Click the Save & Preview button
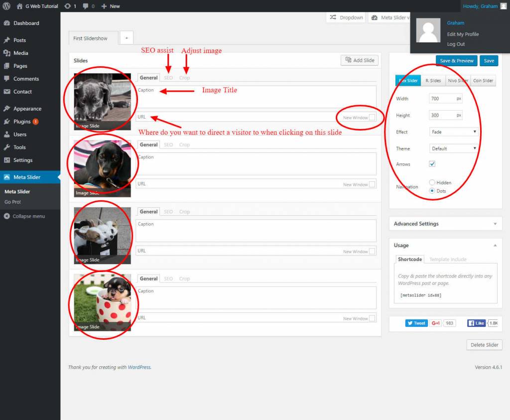 pos(456,61)
